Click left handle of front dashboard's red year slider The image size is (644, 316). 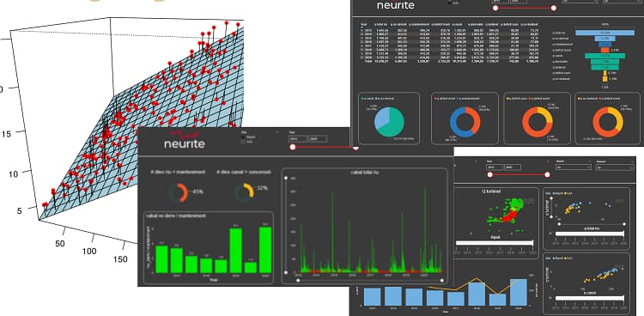pyautogui.click(x=293, y=147)
